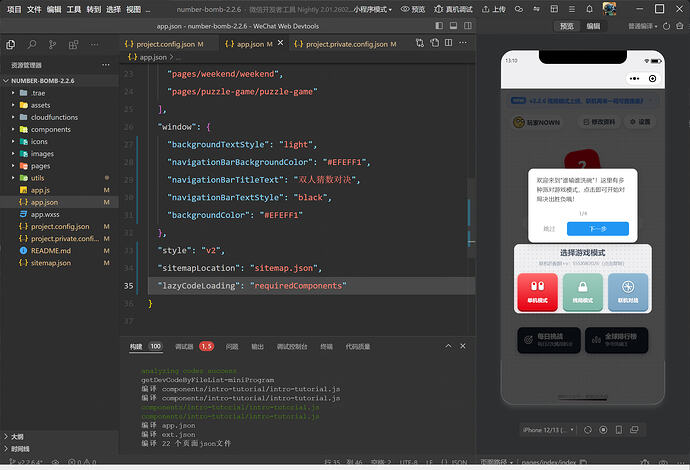Click 跳过 to skip the tutorial
This screenshot has width=690, height=470.
coord(549,229)
